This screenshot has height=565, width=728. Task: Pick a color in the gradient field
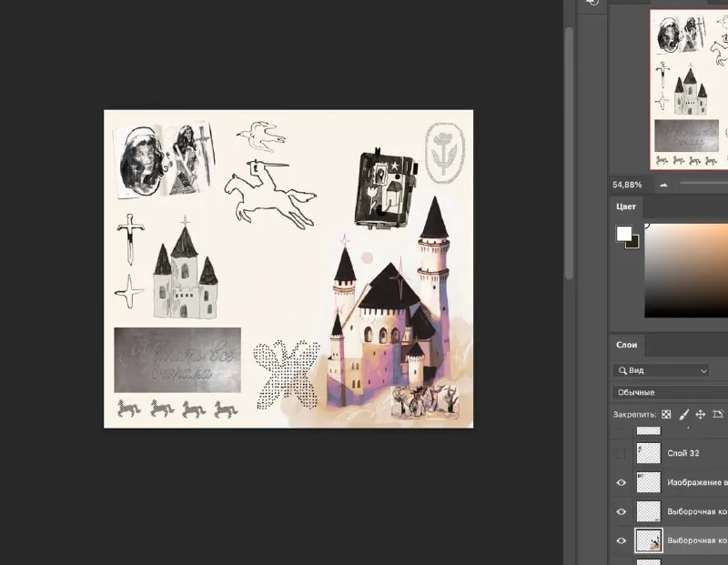tap(686, 270)
